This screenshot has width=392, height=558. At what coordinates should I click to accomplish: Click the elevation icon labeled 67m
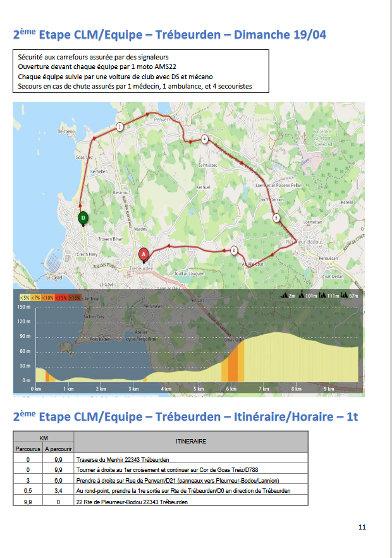click(x=353, y=295)
